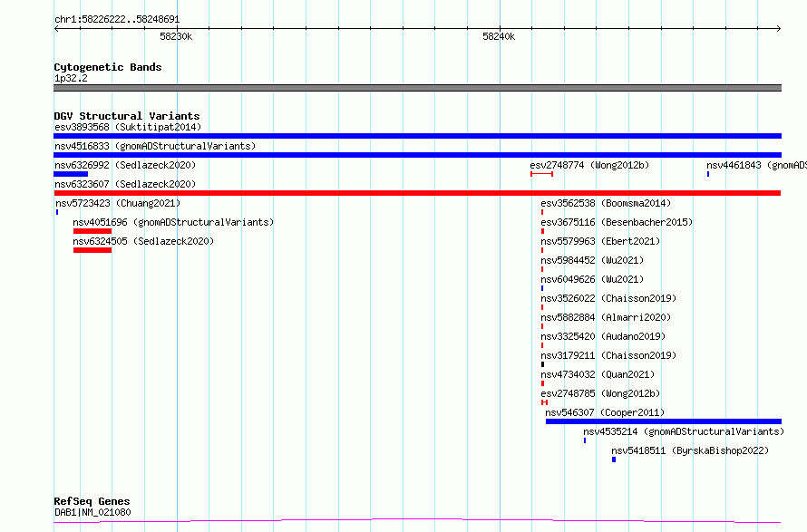Open the nsv6049626 (Wu2021) label

pyautogui.click(x=592, y=279)
